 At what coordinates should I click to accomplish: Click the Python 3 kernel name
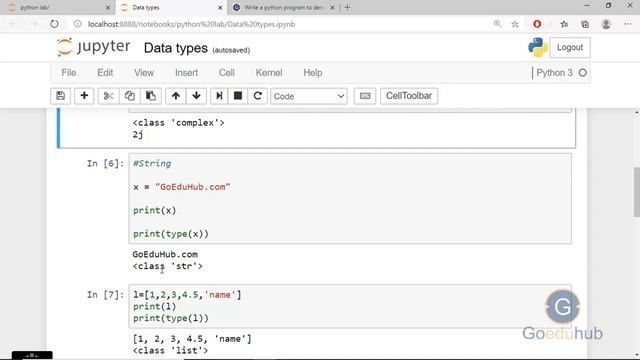(554, 73)
